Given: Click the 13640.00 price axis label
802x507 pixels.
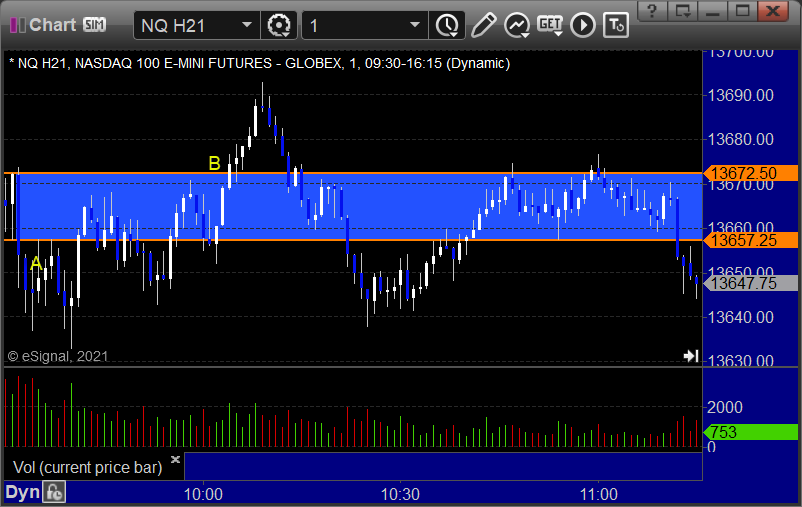Looking at the screenshot, I should [x=740, y=318].
